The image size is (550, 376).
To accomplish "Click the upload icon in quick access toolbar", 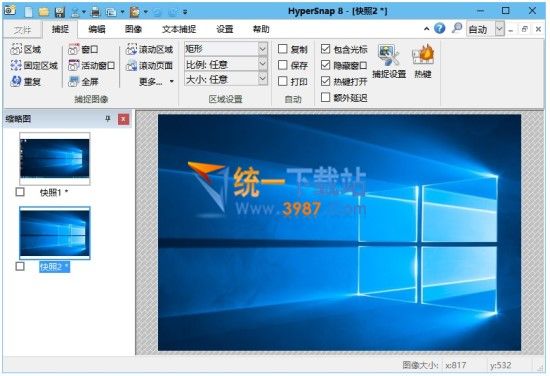I will click(75, 12).
